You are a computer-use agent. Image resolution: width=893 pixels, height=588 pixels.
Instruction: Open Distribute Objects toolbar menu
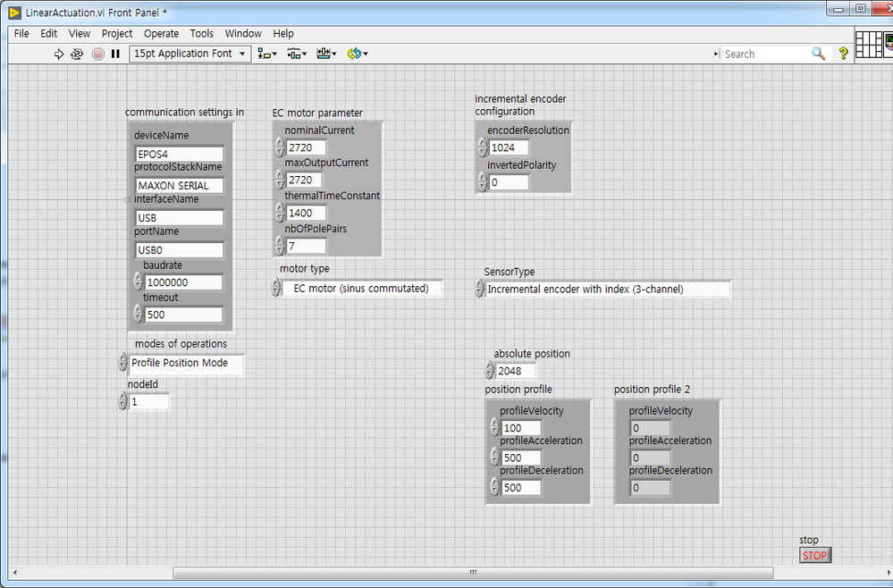point(295,54)
